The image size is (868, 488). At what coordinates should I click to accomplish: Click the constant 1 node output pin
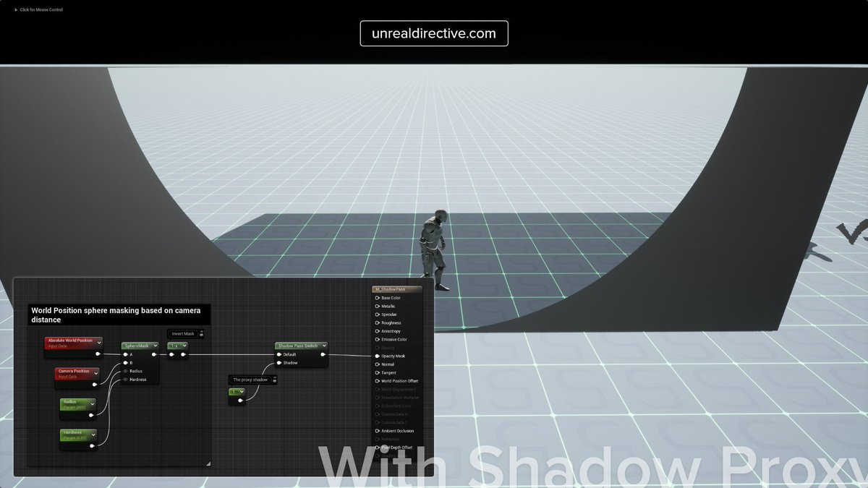click(240, 400)
